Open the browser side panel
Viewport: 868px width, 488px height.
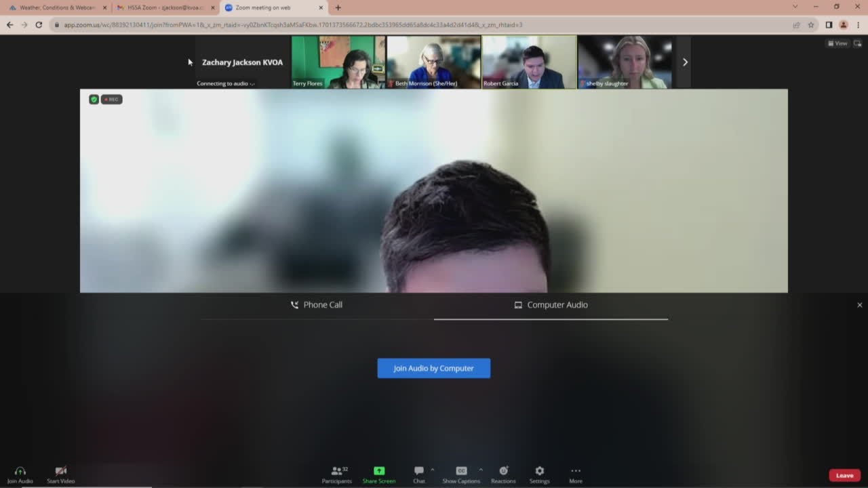[x=829, y=25]
